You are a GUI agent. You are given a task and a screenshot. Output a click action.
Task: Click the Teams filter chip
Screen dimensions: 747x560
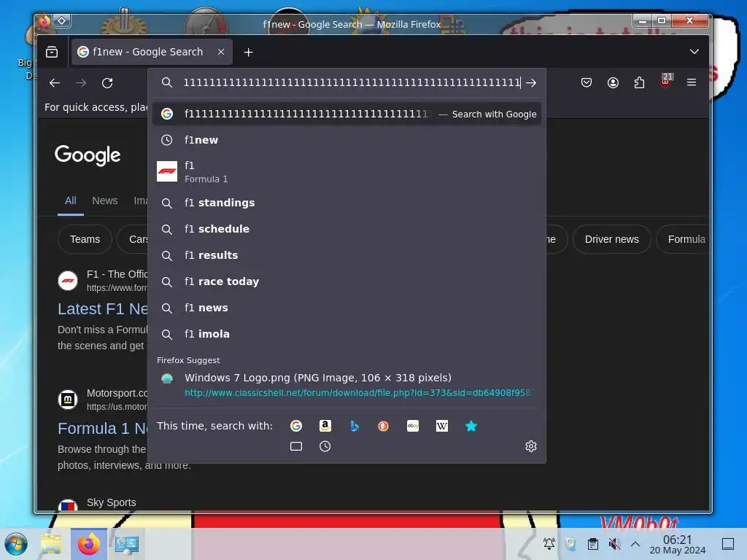point(85,239)
